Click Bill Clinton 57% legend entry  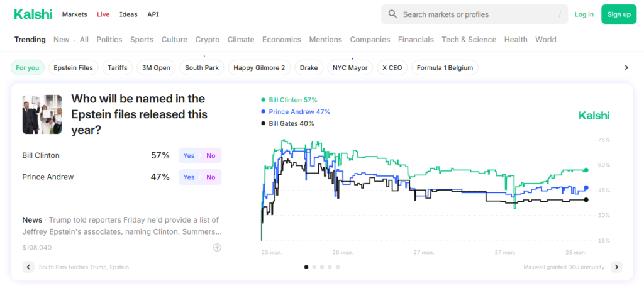[x=289, y=100]
